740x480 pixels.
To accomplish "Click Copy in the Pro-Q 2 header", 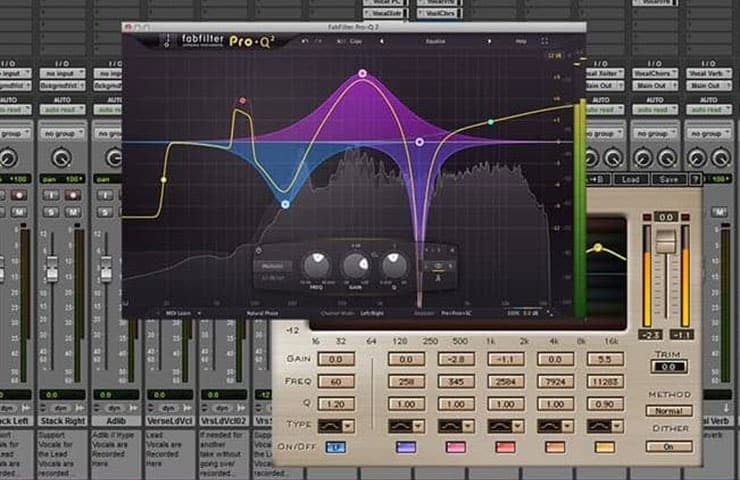I will coord(356,42).
